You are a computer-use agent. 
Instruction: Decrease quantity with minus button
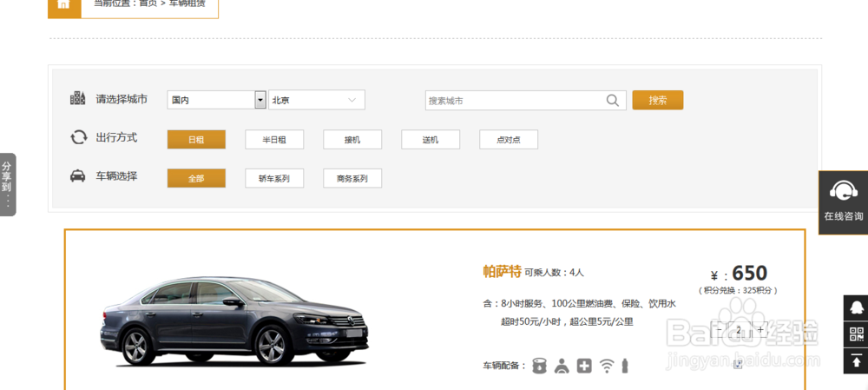[x=719, y=329]
